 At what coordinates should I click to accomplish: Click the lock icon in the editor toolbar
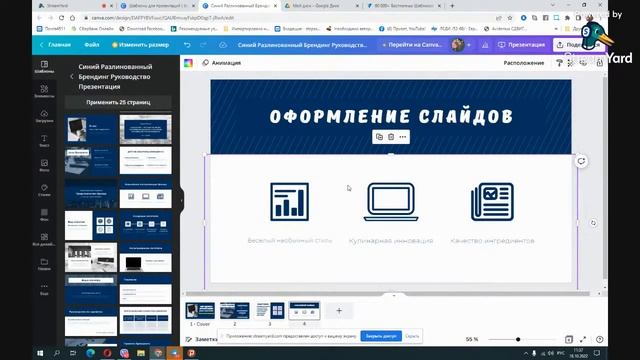tap(599, 63)
